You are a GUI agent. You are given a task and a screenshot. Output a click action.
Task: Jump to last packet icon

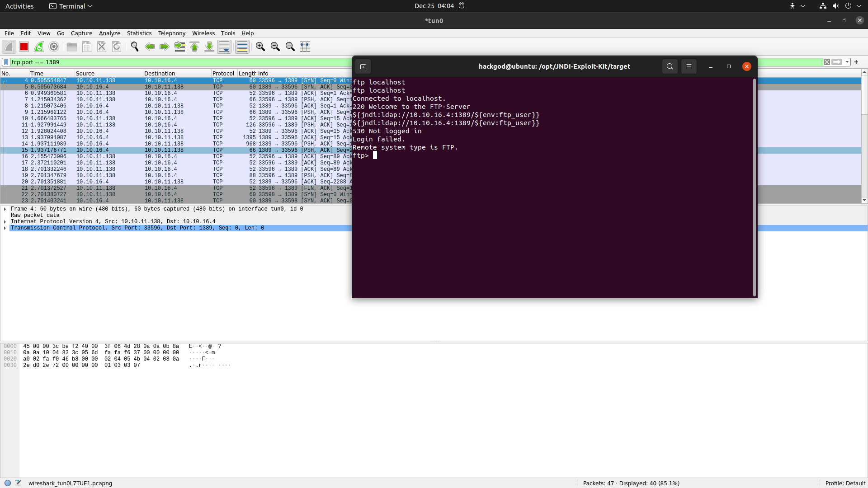209,47
